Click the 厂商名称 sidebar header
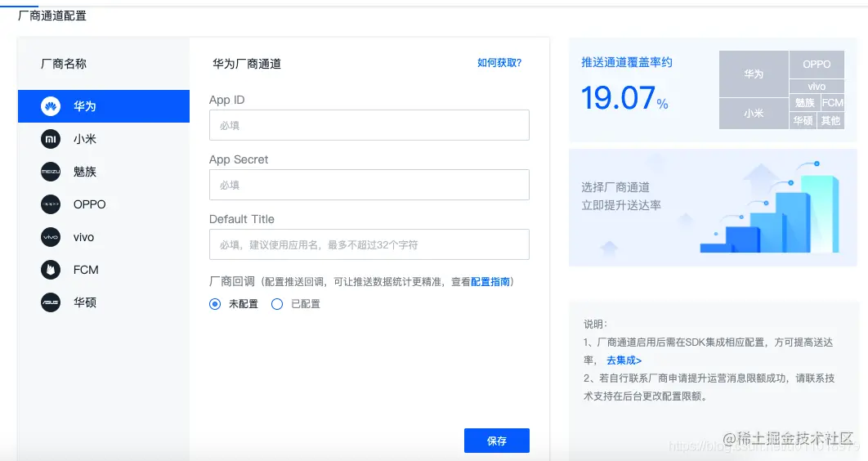The height and width of the screenshot is (461, 868). (x=64, y=64)
